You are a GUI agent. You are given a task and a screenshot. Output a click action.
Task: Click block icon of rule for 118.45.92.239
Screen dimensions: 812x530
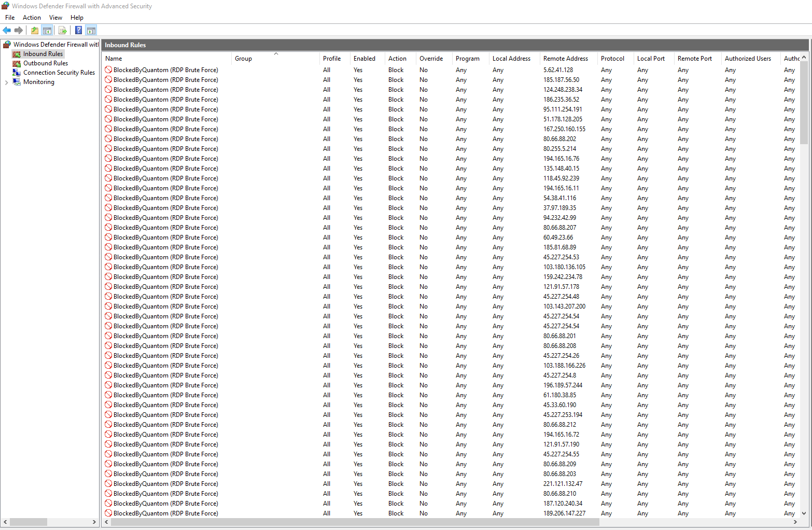[x=108, y=178]
